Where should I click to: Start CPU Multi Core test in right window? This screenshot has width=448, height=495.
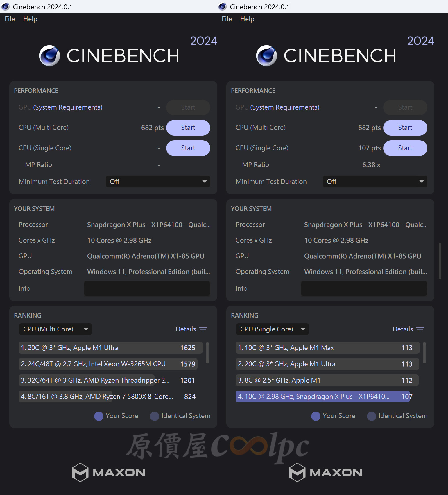tap(405, 128)
